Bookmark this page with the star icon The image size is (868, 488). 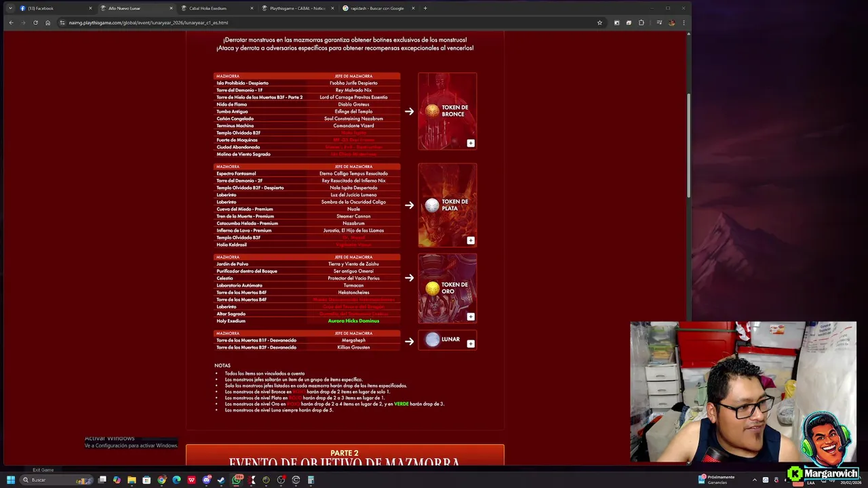click(x=599, y=22)
